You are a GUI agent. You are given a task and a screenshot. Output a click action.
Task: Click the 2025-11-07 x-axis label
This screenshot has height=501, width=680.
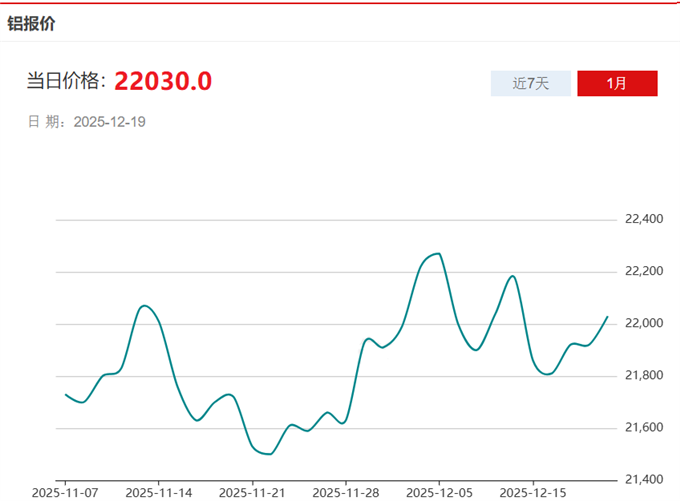(64, 492)
